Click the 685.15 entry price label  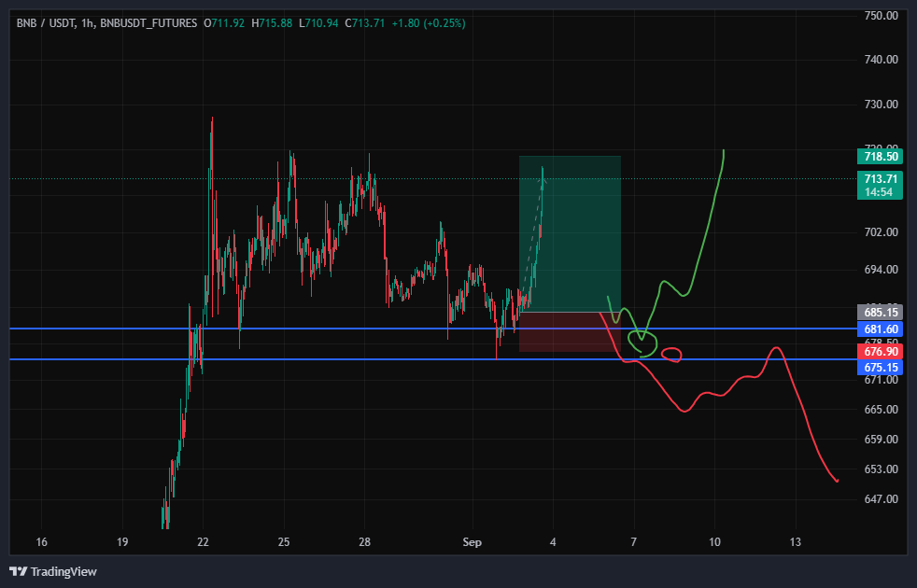[881, 312]
